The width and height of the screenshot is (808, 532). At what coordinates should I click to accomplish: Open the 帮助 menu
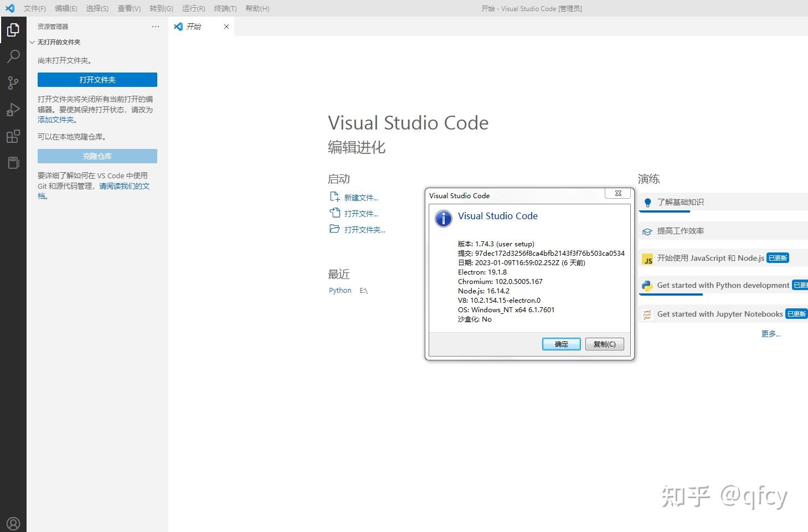click(257, 8)
